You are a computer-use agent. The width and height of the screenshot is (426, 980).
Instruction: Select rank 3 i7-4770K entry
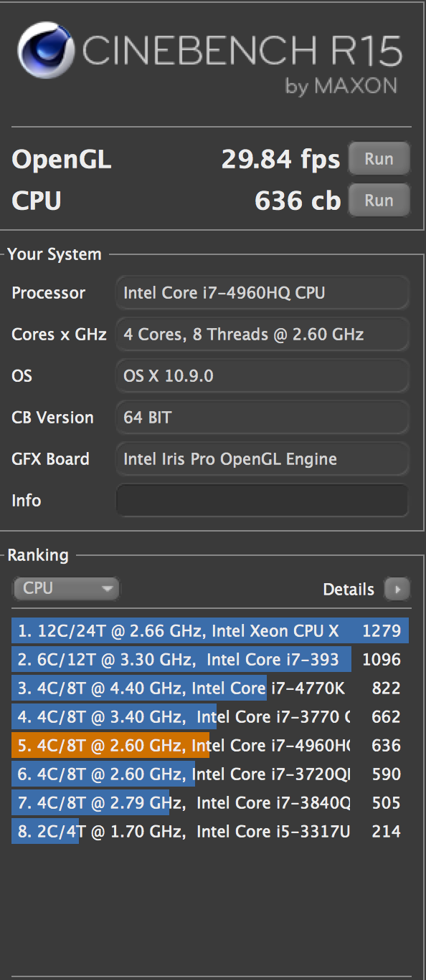coord(210,688)
